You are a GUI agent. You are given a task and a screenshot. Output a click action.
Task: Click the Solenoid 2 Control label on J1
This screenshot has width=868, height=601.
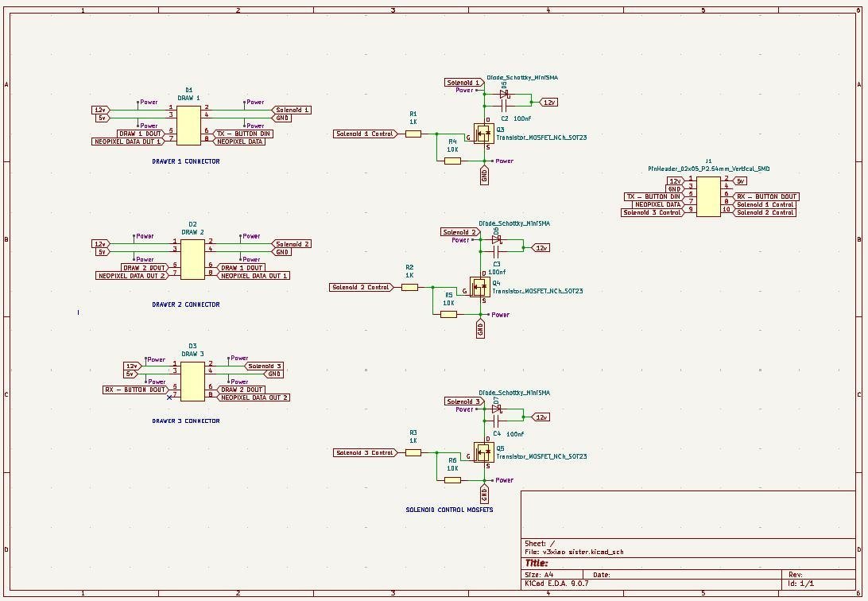pos(765,212)
